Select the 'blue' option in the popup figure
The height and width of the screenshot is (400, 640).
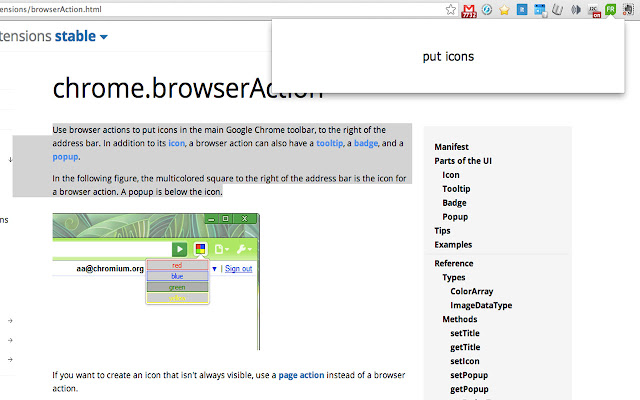(177, 276)
